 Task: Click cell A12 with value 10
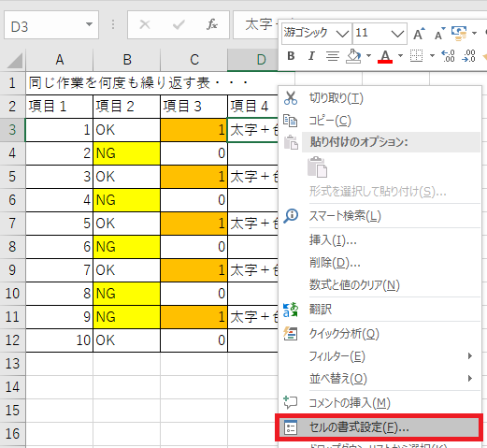[x=59, y=340]
